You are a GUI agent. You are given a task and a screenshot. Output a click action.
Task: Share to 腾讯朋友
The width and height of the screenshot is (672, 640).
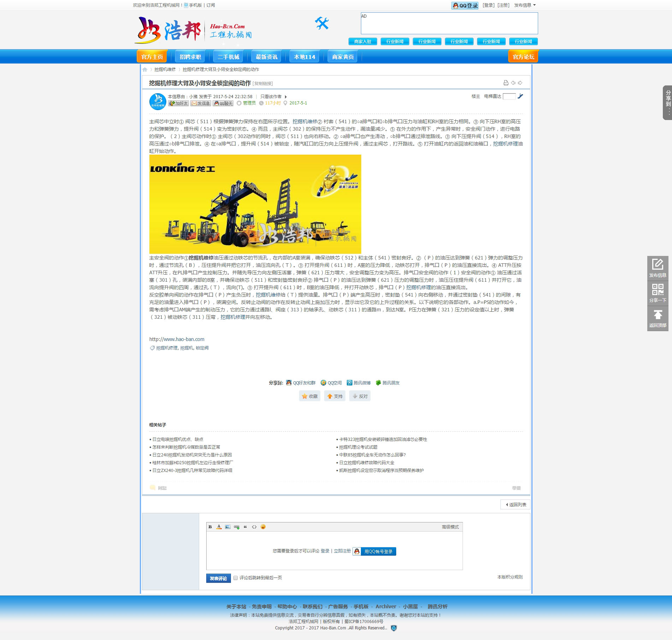(x=388, y=383)
